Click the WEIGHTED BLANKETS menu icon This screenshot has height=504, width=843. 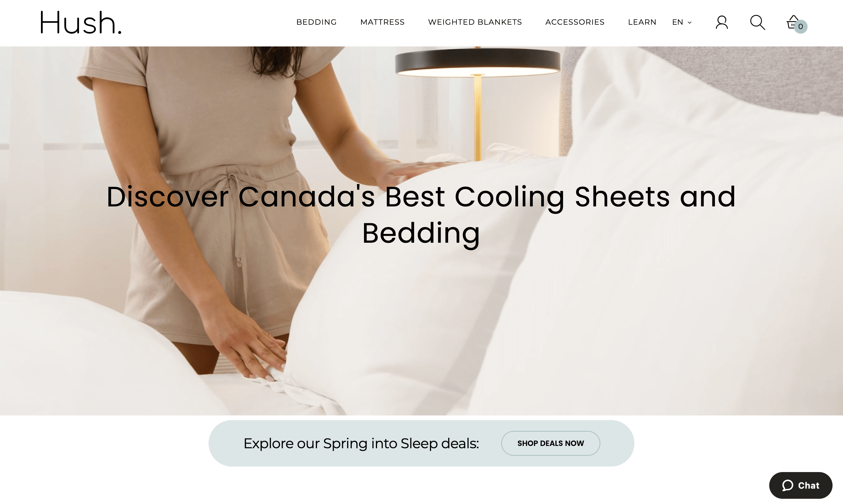(475, 21)
